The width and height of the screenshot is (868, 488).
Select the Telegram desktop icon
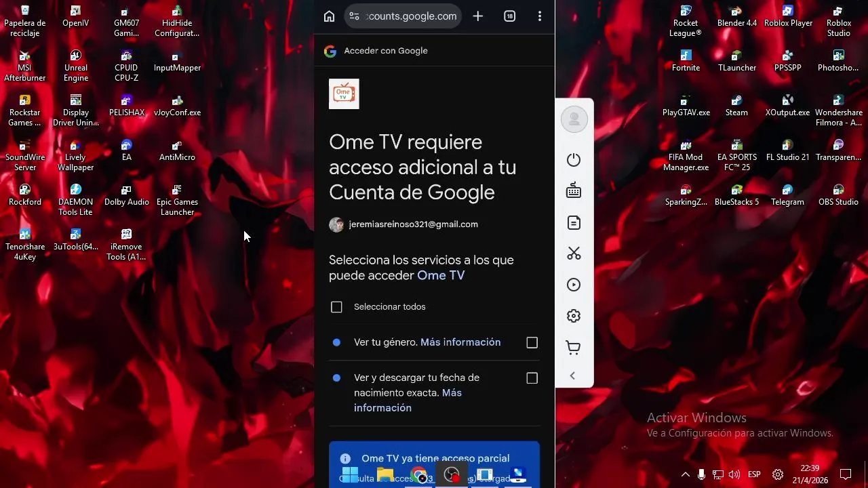(788, 195)
